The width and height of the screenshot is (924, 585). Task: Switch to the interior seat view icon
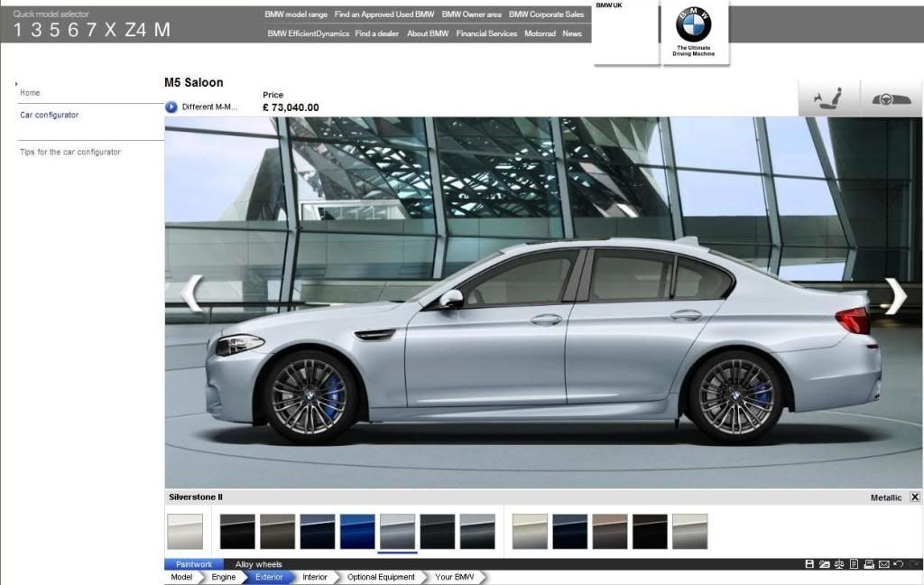coord(828,97)
